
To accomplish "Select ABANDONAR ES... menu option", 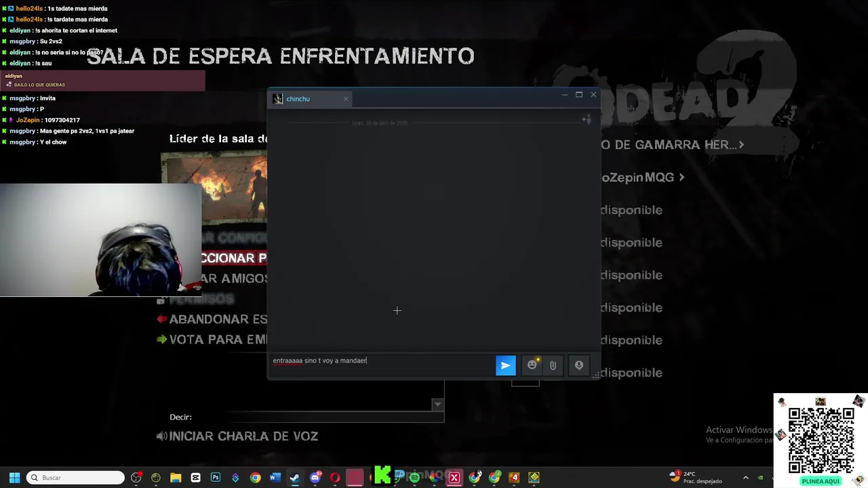I will click(x=212, y=319).
